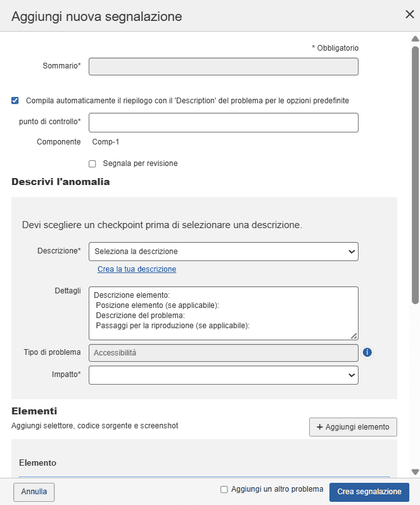Click the Annulla button
Screen dimensions: 420x505
tap(34, 492)
